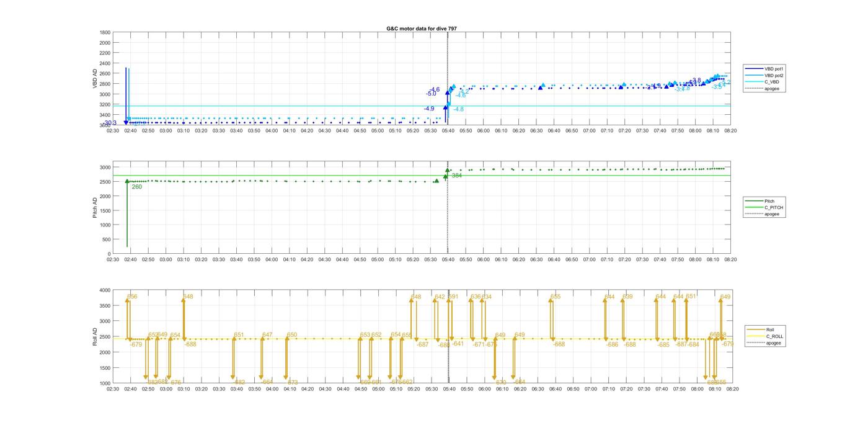Click the dark blue triangle marker at VBD plot start
Screen dimensions: 868x430
(x=126, y=123)
